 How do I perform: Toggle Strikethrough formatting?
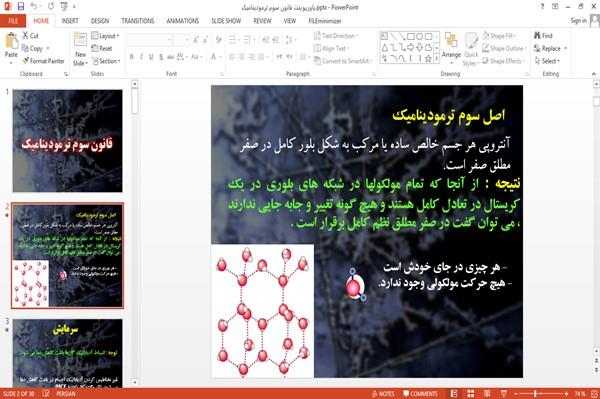coord(171,57)
